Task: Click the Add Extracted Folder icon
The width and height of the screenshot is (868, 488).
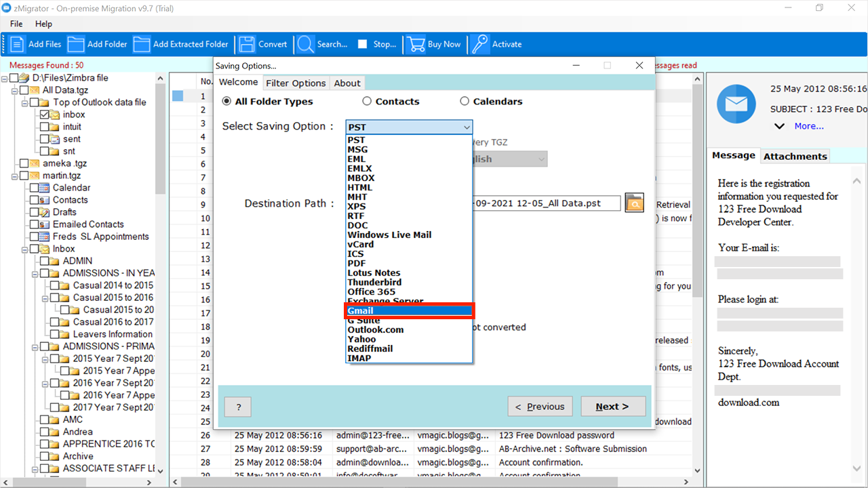Action: 142,44
